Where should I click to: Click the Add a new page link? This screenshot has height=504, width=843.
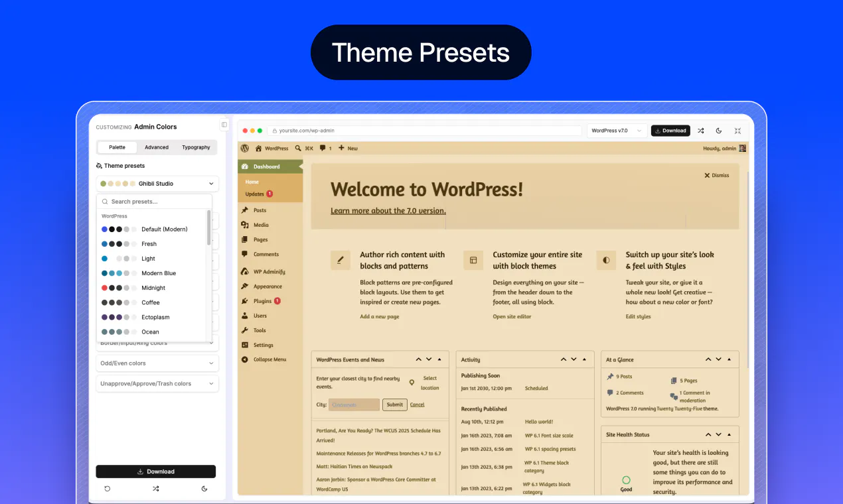[x=380, y=316]
